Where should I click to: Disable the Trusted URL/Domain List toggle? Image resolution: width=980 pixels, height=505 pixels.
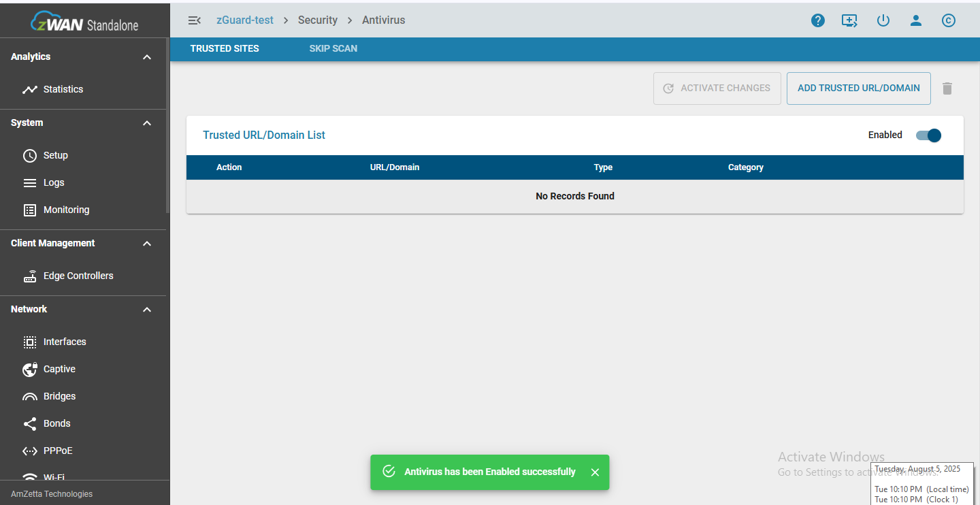[928, 135]
